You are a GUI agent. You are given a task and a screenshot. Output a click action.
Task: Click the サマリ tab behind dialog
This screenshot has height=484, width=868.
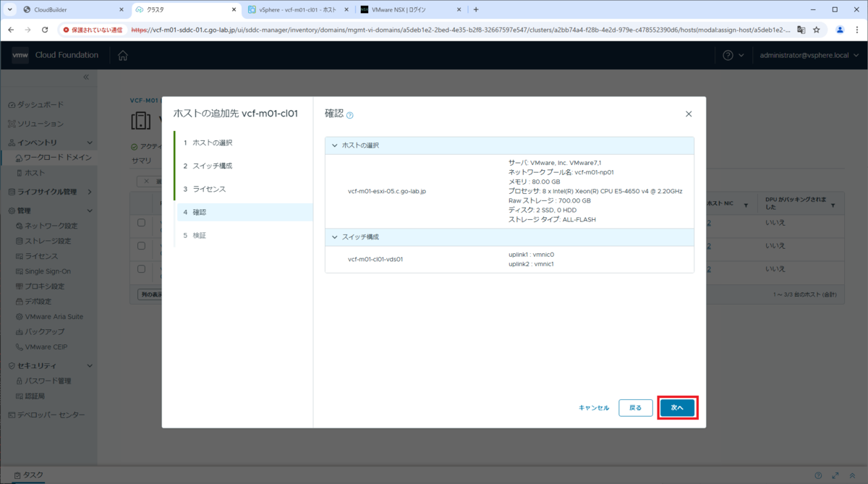coord(142,160)
